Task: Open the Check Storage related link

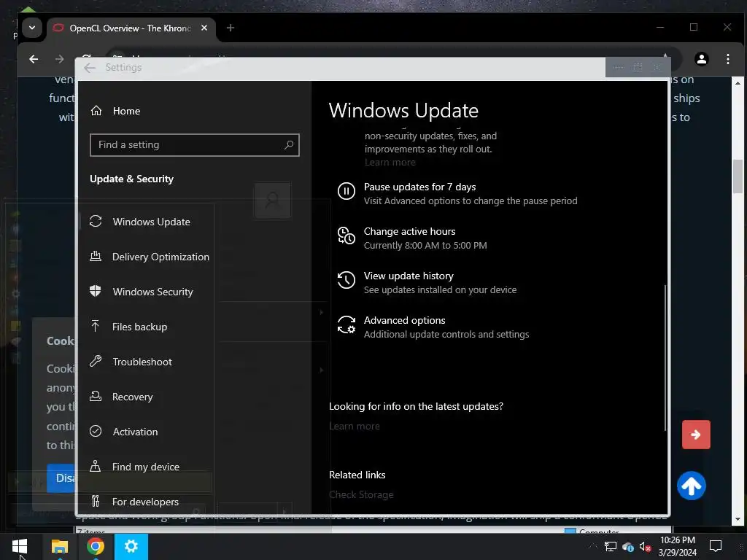Action: click(x=361, y=495)
